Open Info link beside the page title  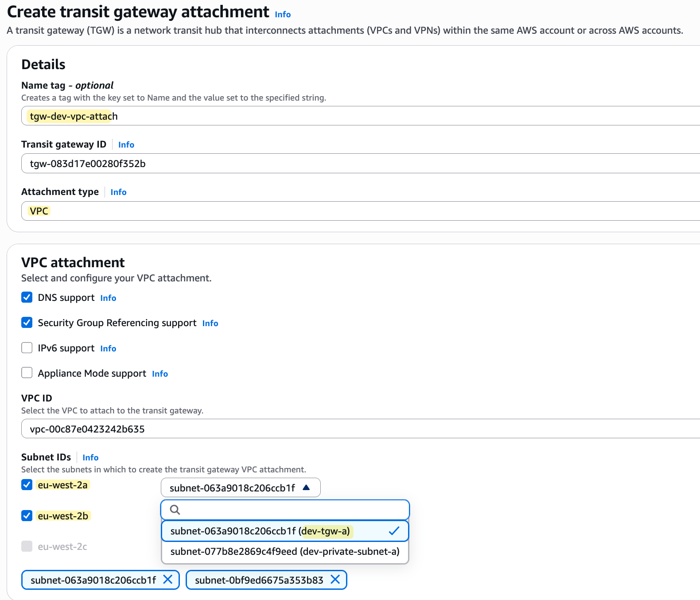click(283, 15)
